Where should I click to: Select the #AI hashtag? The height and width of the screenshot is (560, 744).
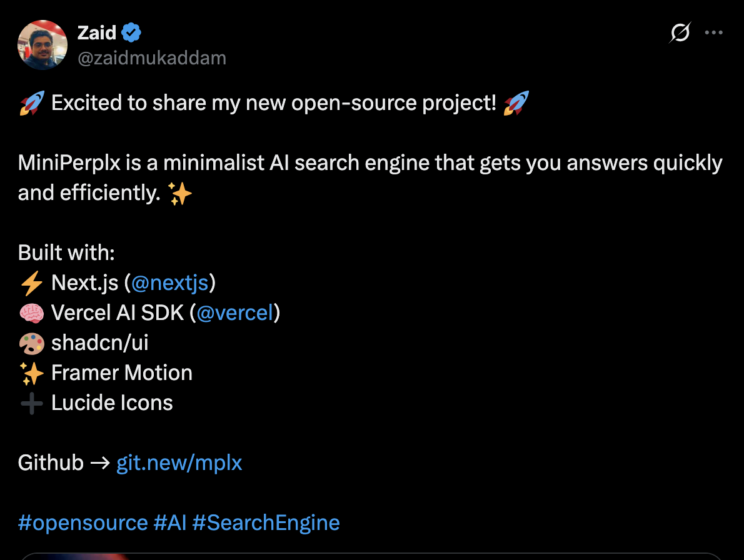tap(170, 522)
